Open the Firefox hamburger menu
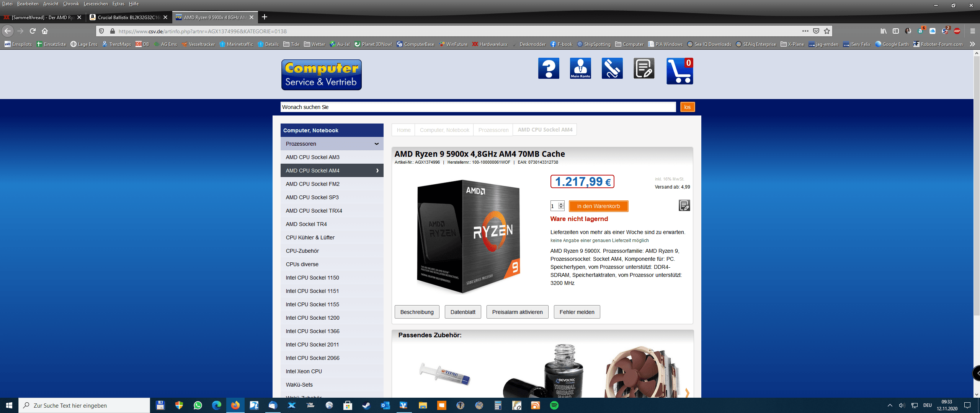This screenshot has height=413, width=980. [972, 31]
